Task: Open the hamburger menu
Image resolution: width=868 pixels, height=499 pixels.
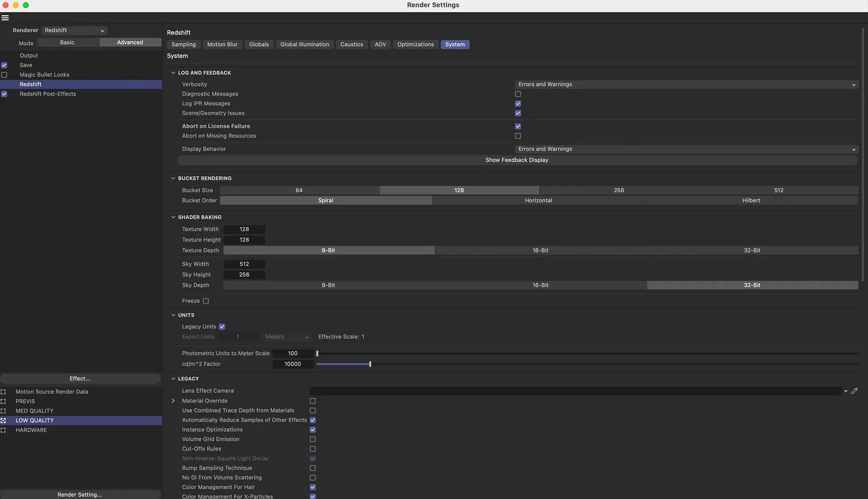Action: tap(5, 17)
